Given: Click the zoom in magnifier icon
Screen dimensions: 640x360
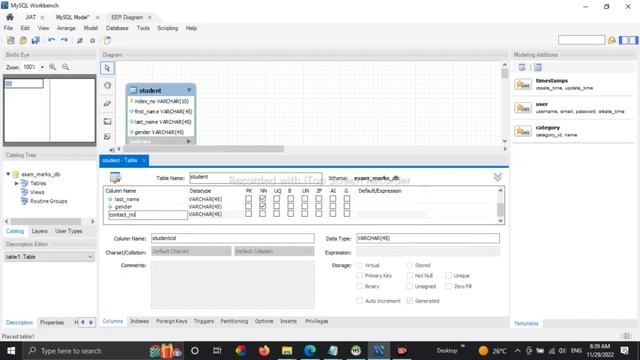Looking at the screenshot, I should tap(53, 67).
